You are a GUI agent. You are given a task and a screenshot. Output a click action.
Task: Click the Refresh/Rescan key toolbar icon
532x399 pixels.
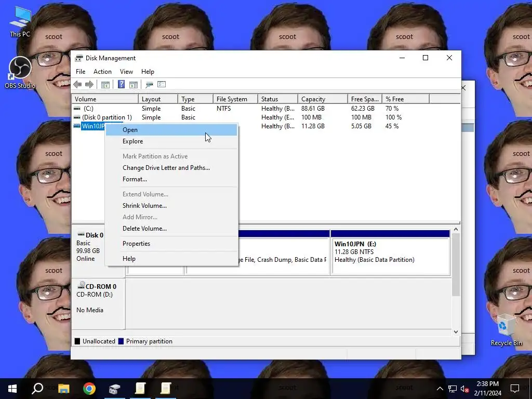click(149, 85)
